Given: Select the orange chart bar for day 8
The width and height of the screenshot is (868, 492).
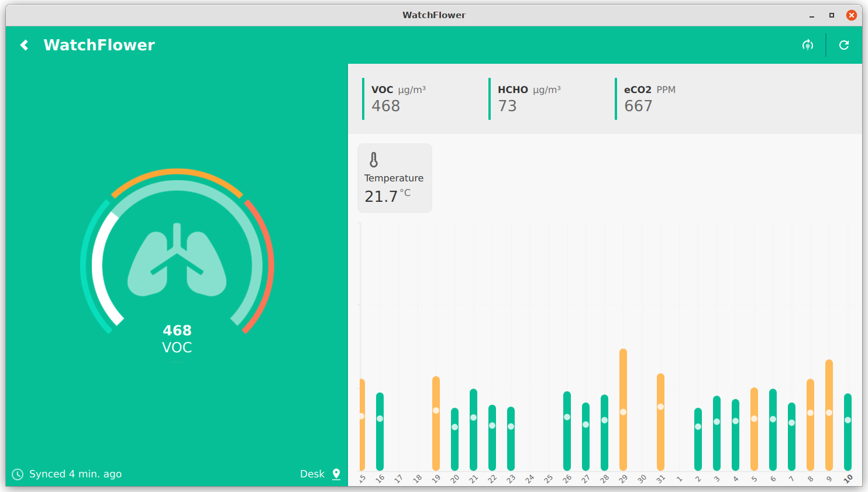Looking at the screenshot, I should point(810,425).
